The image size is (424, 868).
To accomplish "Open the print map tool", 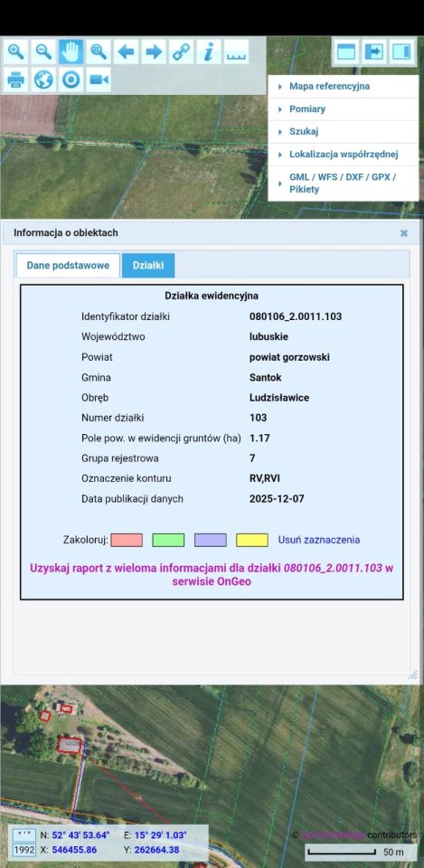I will click(x=15, y=80).
